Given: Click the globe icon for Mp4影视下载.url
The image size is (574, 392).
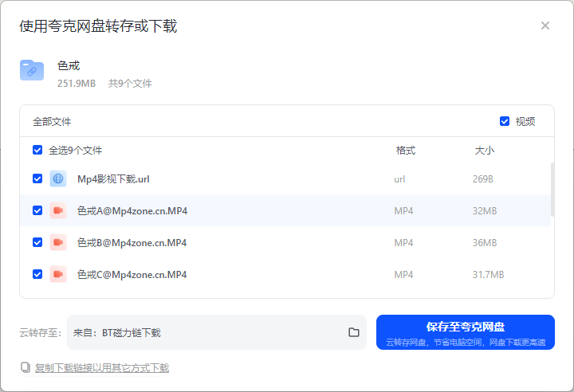Looking at the screenshot, I should [x=58, y=178].
